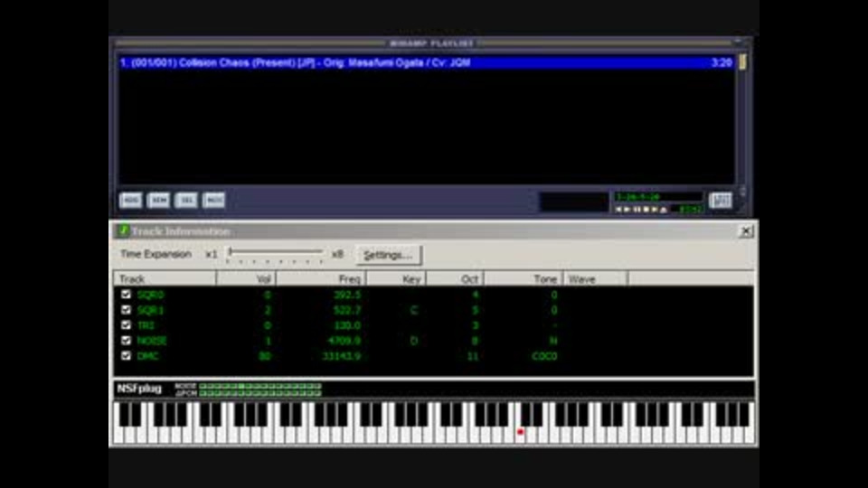
Task: Click the Key column header
Action: pyautogui.click(x=396, y=279)
